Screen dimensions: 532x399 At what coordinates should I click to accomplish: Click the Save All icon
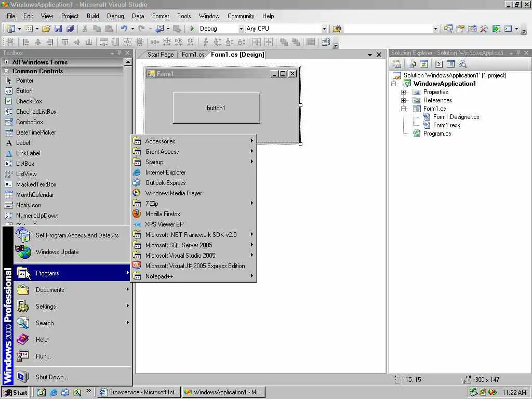pos(70,29)
